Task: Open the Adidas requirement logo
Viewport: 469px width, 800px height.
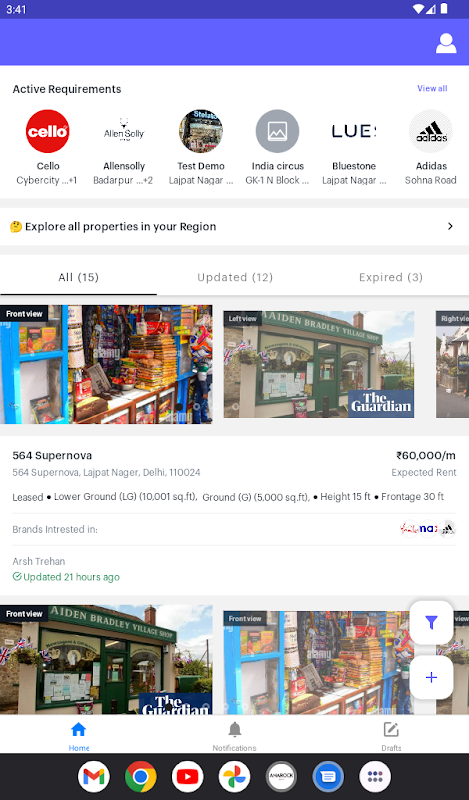Action: (431, 131)
